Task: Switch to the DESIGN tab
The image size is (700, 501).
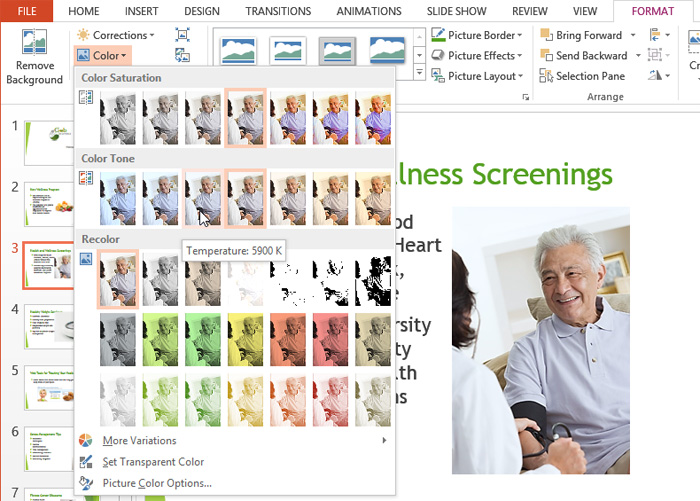Action: pyautogui.click(x=202, y=11)
